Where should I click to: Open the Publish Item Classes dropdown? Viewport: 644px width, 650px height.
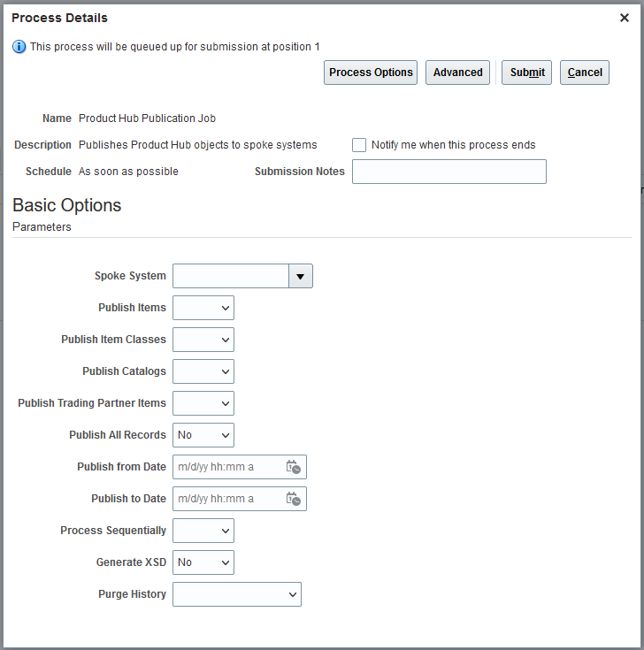click(203, 340)
